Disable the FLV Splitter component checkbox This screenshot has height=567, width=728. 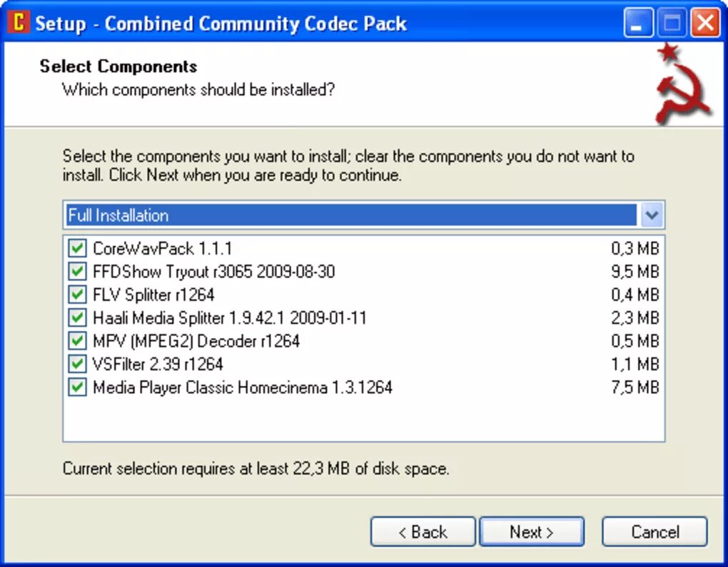click(76, 295)
